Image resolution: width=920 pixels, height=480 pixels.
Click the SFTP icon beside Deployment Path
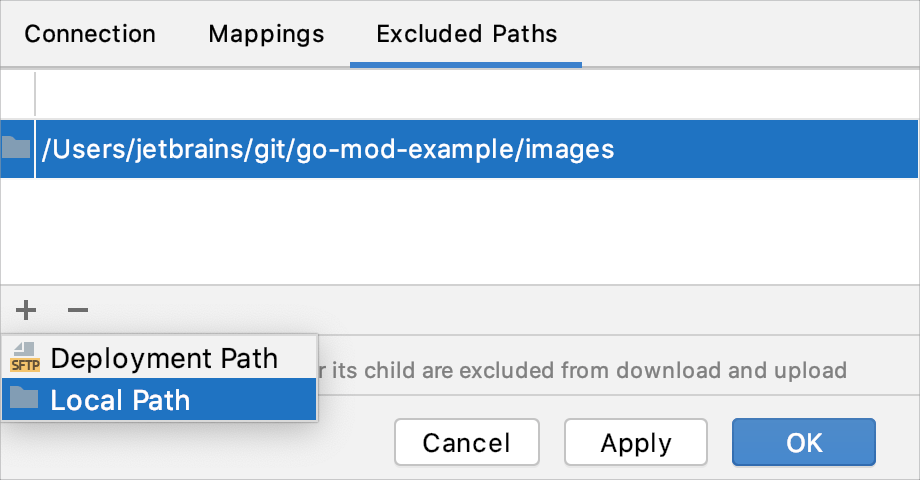[x=24, y=357]
